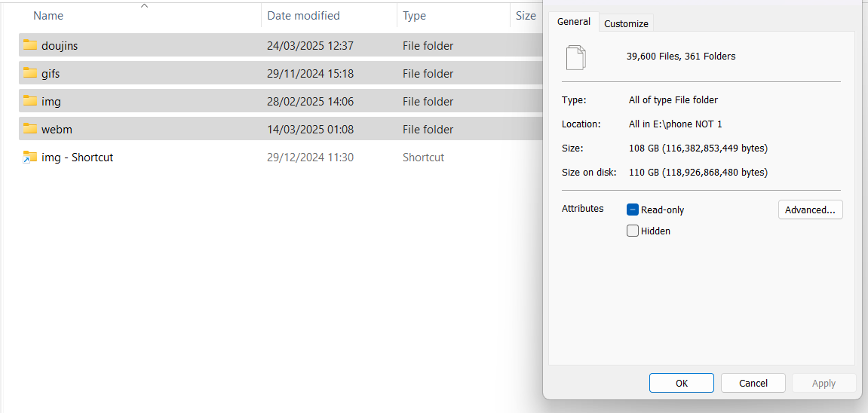Click the 'Type:' label in Properties
868x413 pixels.
(x=573, y=100)
